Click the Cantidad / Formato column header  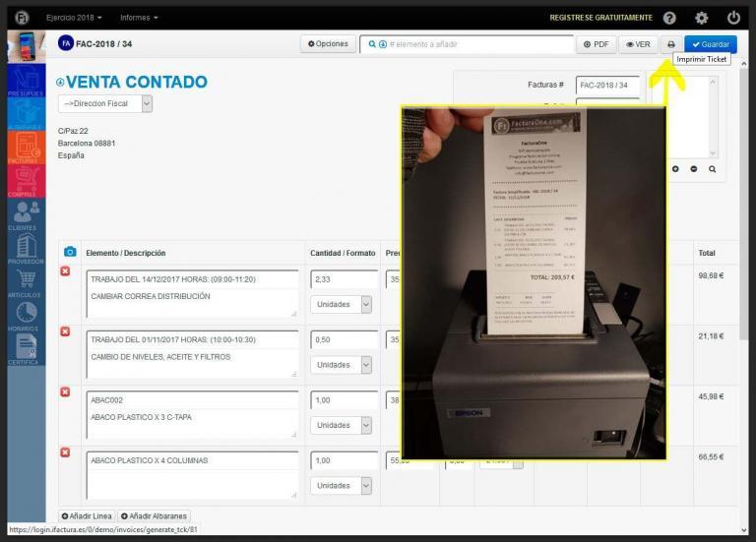343,253
